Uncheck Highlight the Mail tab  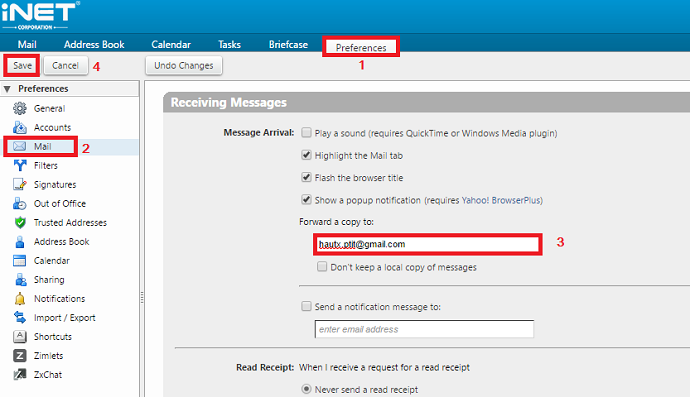point(306,155)
